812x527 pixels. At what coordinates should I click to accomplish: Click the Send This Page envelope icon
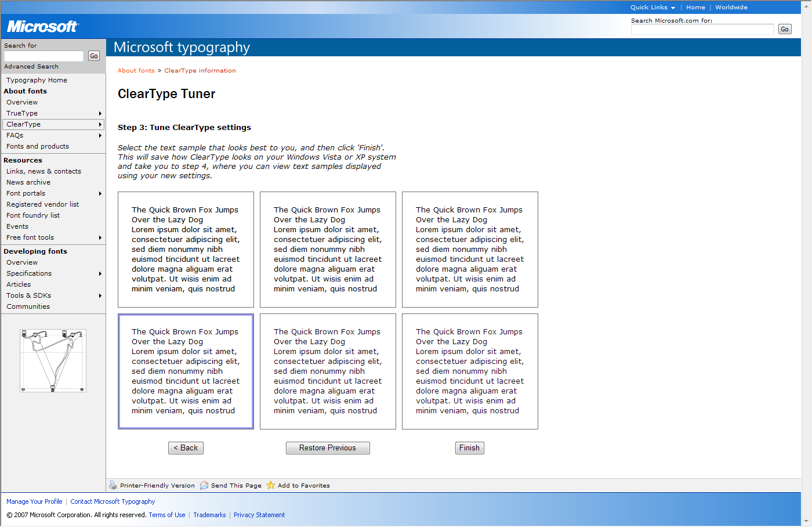click(x=204, y=485)
